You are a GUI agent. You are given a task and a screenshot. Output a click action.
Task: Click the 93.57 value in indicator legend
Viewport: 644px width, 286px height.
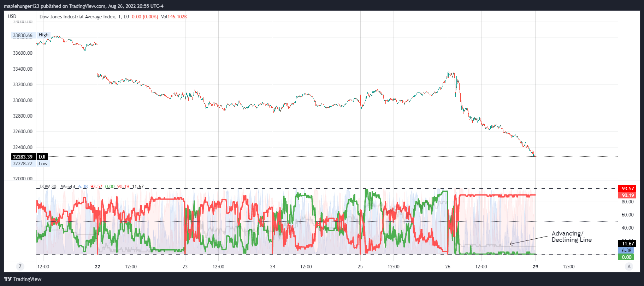[x=96, y=186]
